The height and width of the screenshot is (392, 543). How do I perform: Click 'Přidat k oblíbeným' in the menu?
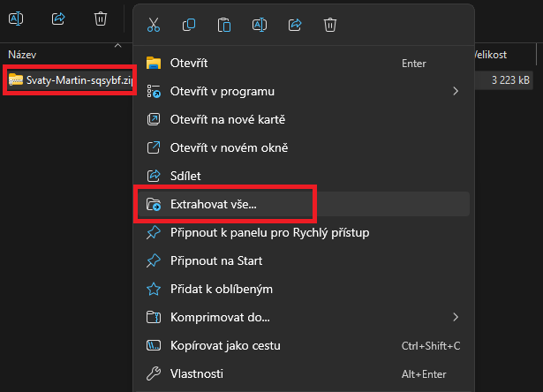point(221,289)
